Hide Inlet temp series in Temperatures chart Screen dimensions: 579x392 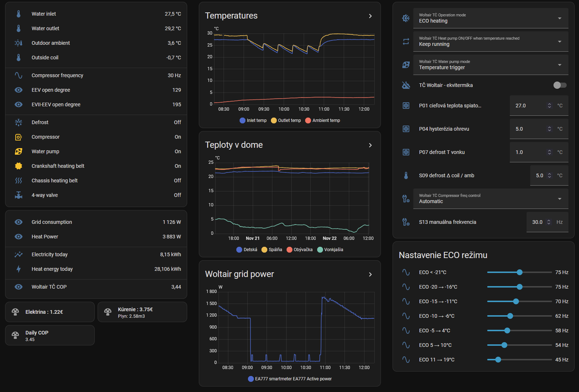coord(253,120)
